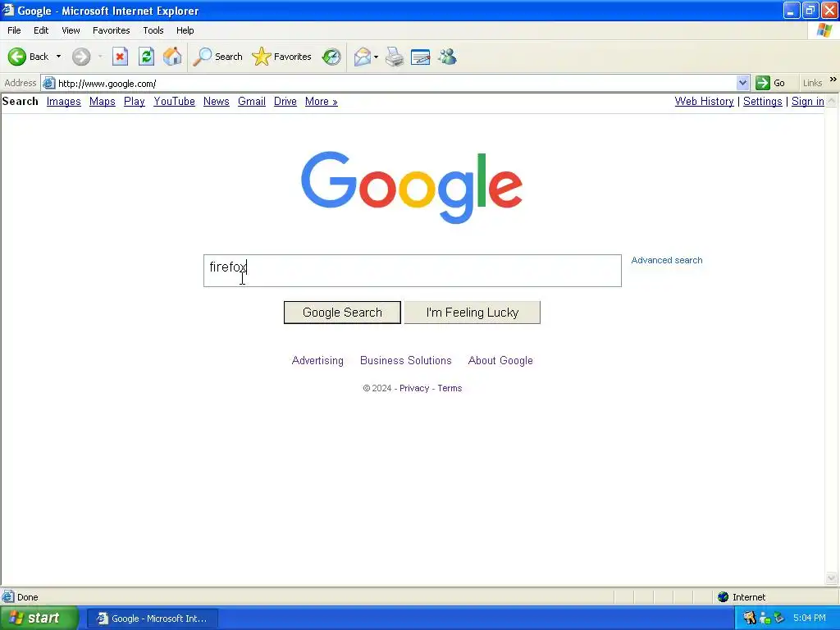
Task: Click the Internet Explorer title bar icon
Action: tap(7, 10)
